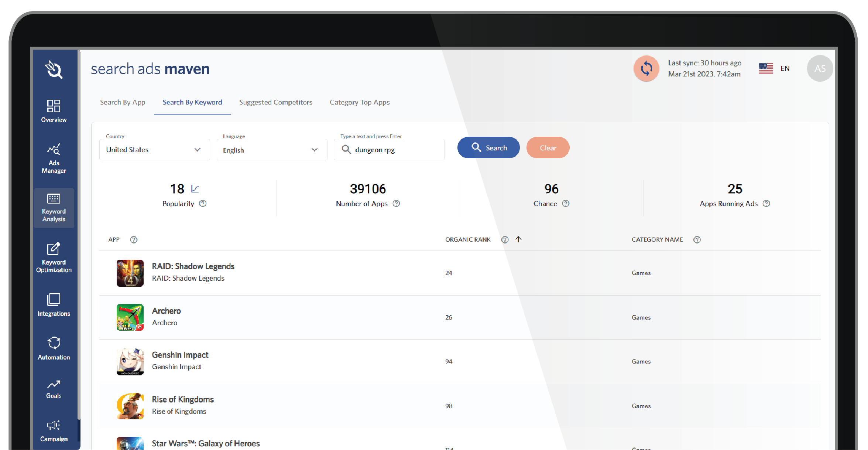
Task: Open the Genshin Impact app title
Action: tap(180, 355)
